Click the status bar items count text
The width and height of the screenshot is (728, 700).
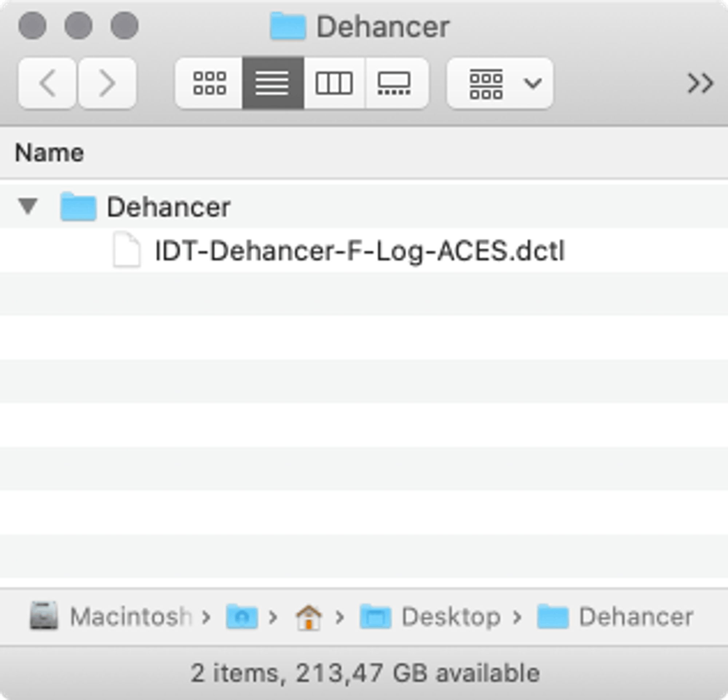(x=364, y=673)
